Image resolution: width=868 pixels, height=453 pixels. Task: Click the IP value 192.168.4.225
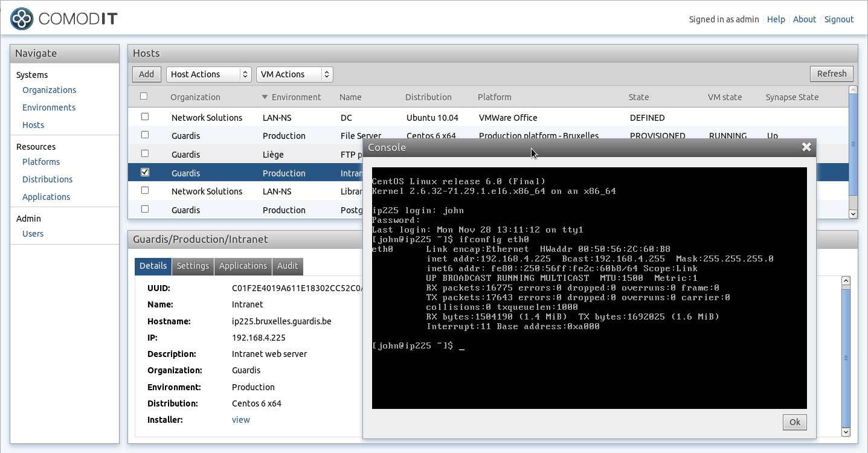point(259,338)
